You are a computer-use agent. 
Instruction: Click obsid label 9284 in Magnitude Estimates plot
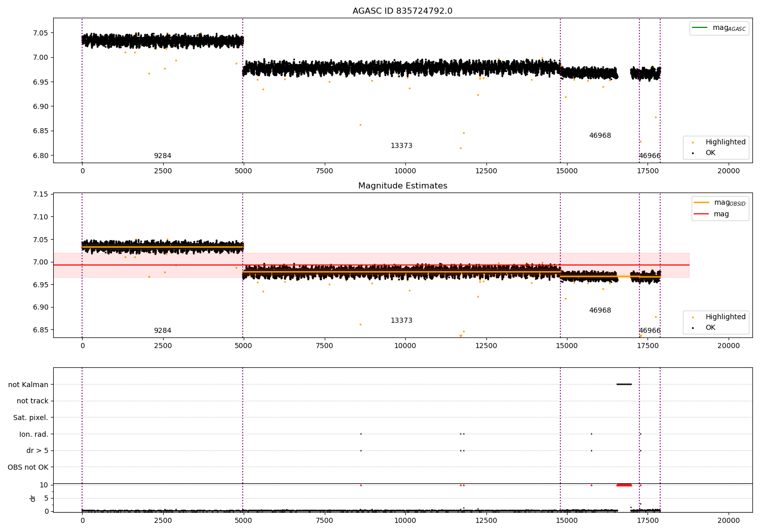163,331
